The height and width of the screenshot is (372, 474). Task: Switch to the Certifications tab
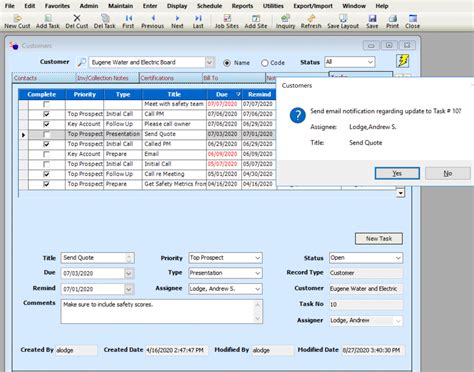pyautogui.click(x=170, y=78)
